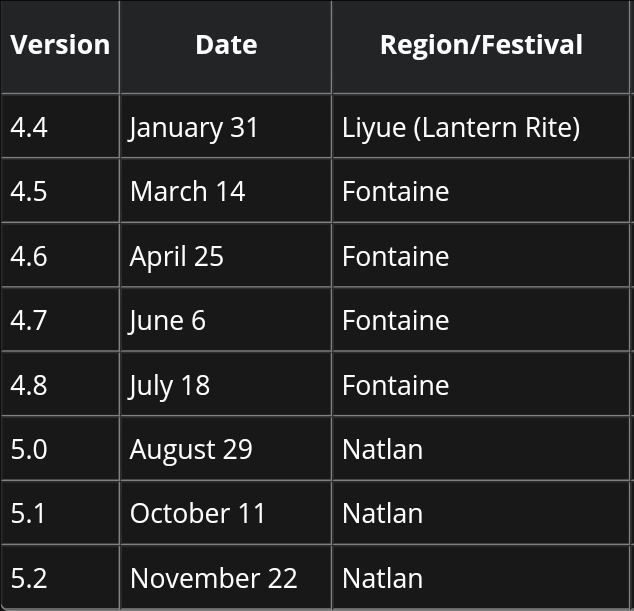
Task: Click the Liyue (Lantern Rite) cell
Action: point(481,126)
